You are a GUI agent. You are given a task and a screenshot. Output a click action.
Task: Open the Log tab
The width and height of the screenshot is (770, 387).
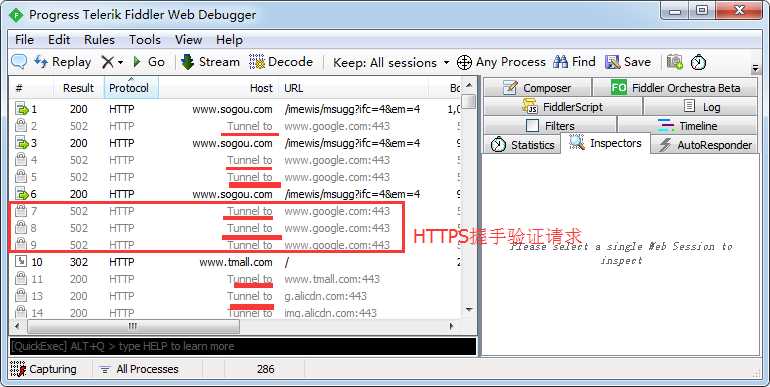701,107
